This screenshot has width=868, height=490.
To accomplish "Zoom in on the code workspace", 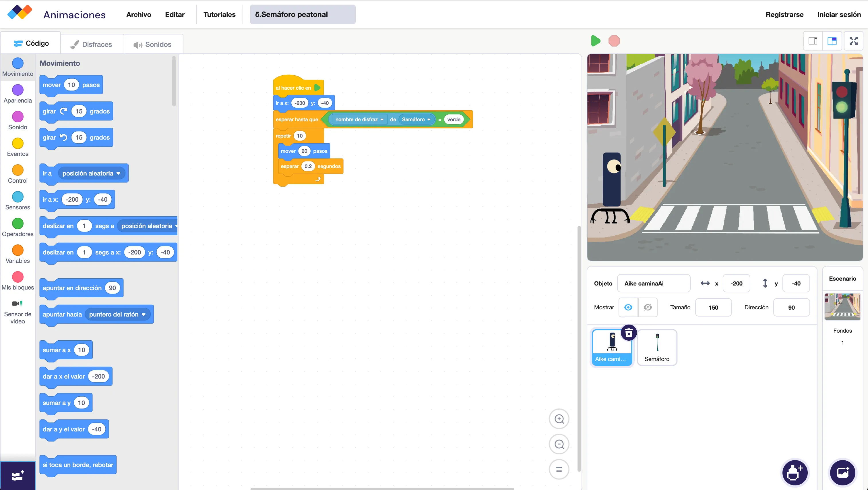I will [x=559, y=419].
